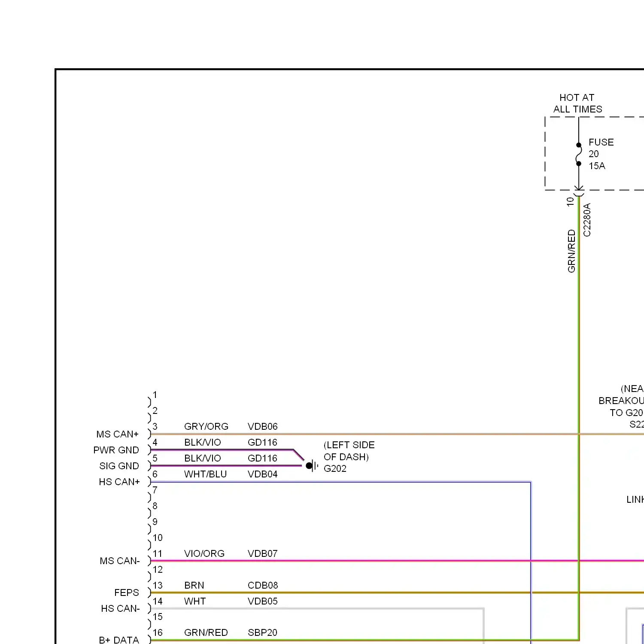
Task: Click GD116 on the SIG GND row
Action: (x=263, y=458)
